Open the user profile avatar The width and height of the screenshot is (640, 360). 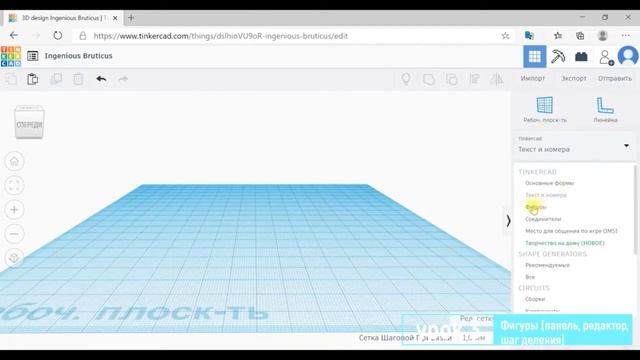coord(628,56)
